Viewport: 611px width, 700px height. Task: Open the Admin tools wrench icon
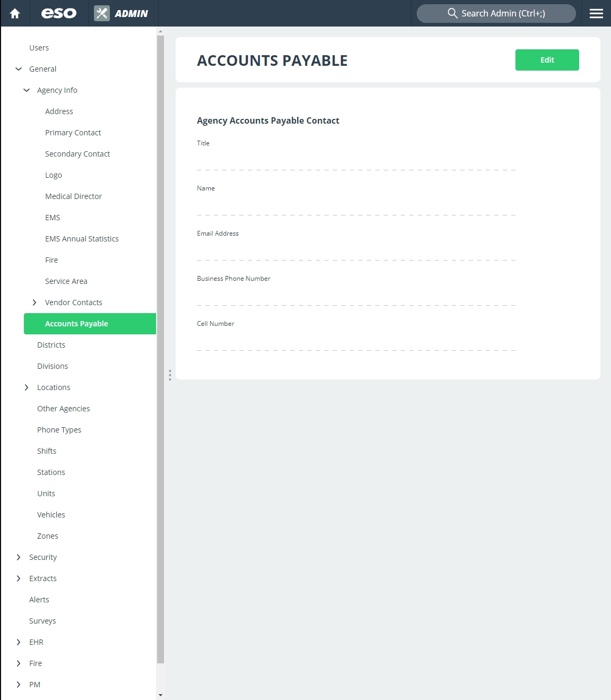coord(102,13)
